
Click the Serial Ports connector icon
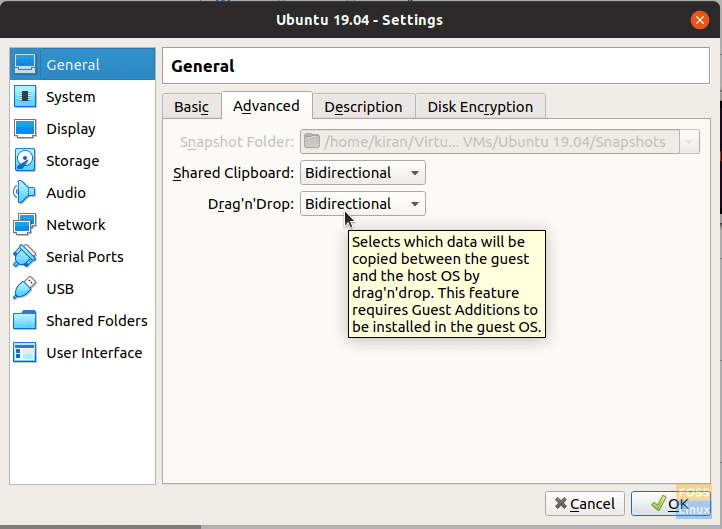pos(25,256)
